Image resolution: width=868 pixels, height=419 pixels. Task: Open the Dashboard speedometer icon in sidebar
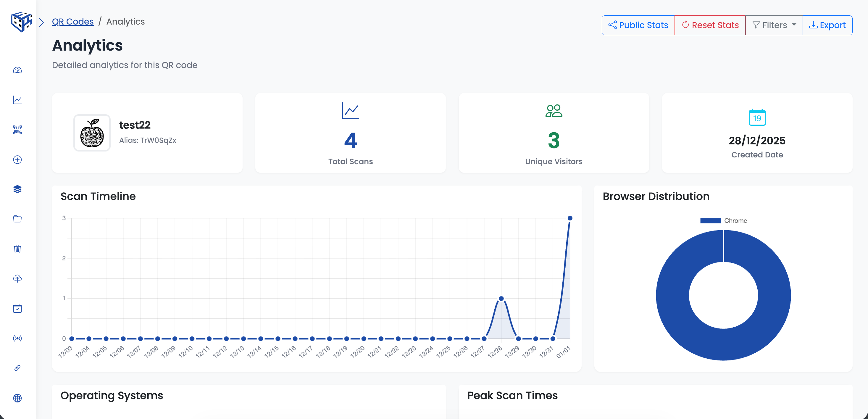pyautogui.click(x=17, y=70)
